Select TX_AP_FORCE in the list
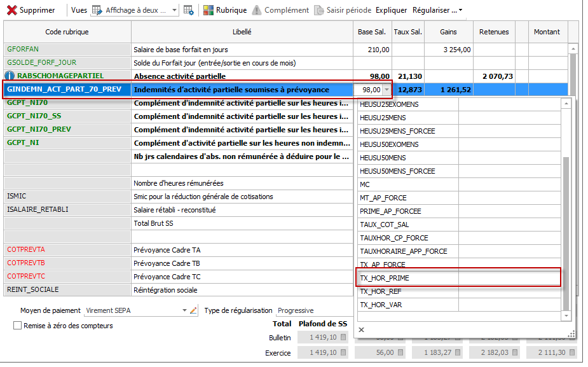Viewport: 588px width, 367px height. pos(458,265)
